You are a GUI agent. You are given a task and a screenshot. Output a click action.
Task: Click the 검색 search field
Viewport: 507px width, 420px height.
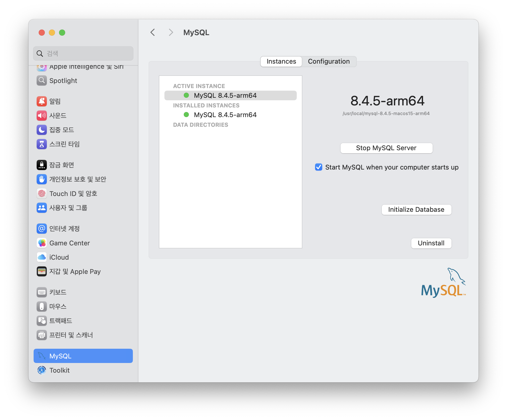(87, 53)
